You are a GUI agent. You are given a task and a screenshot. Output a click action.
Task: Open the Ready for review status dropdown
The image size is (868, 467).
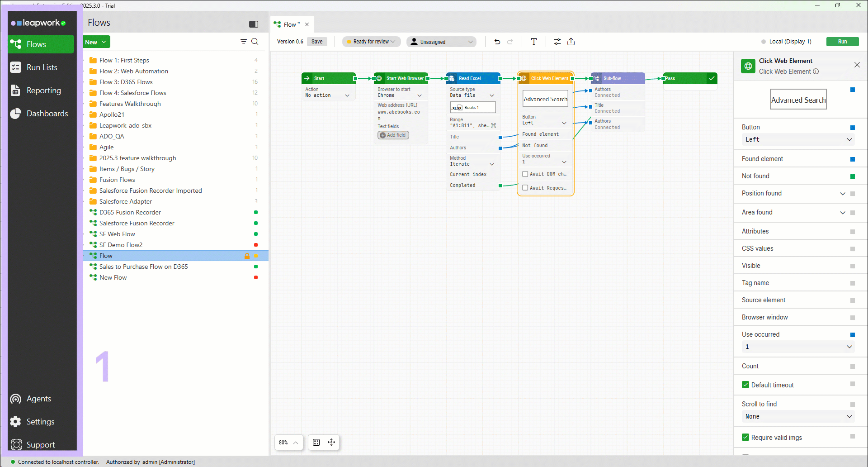click(371, 42)
